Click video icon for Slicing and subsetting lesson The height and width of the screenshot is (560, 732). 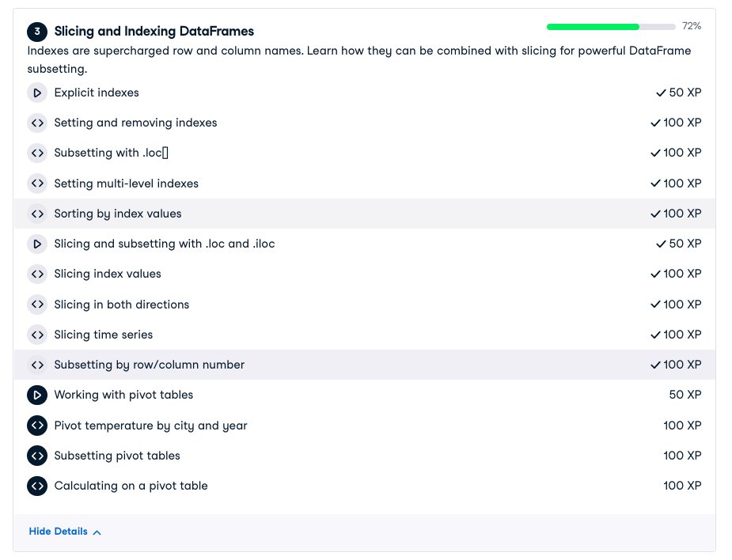click(x=37, y=244)
